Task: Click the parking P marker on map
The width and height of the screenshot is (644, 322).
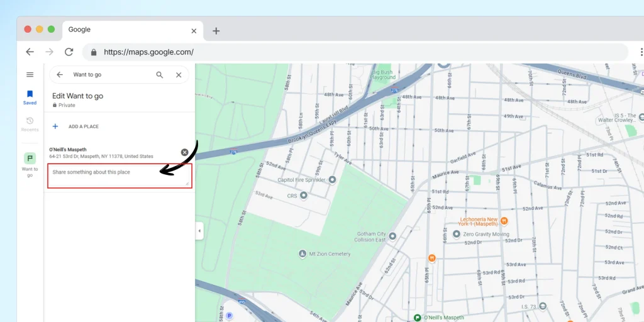Action: click(x=229, y=316)
